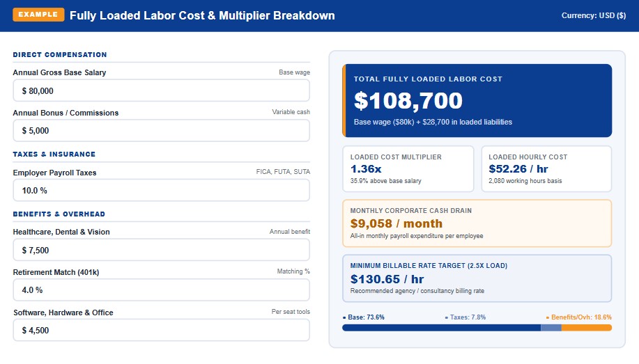Click the Retirement Match (401k) label text
639x364 pixels.
pyautogui.click(x=56, y=272)
